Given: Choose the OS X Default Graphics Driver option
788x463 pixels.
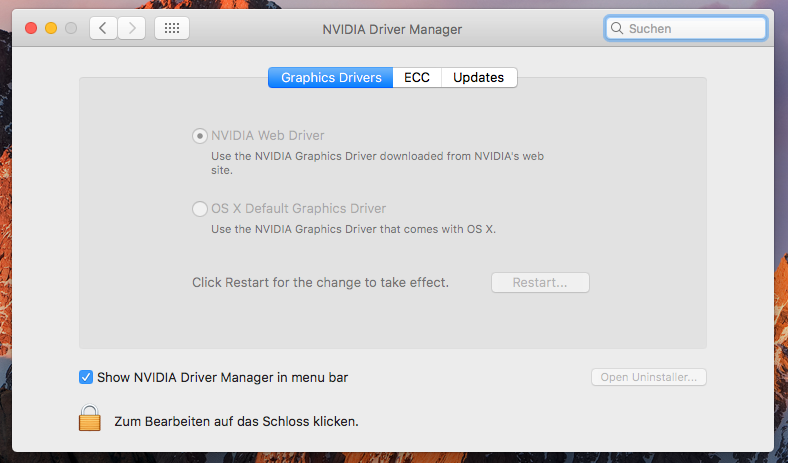Looking at the screenshot, I should click(x=200, y=209).
